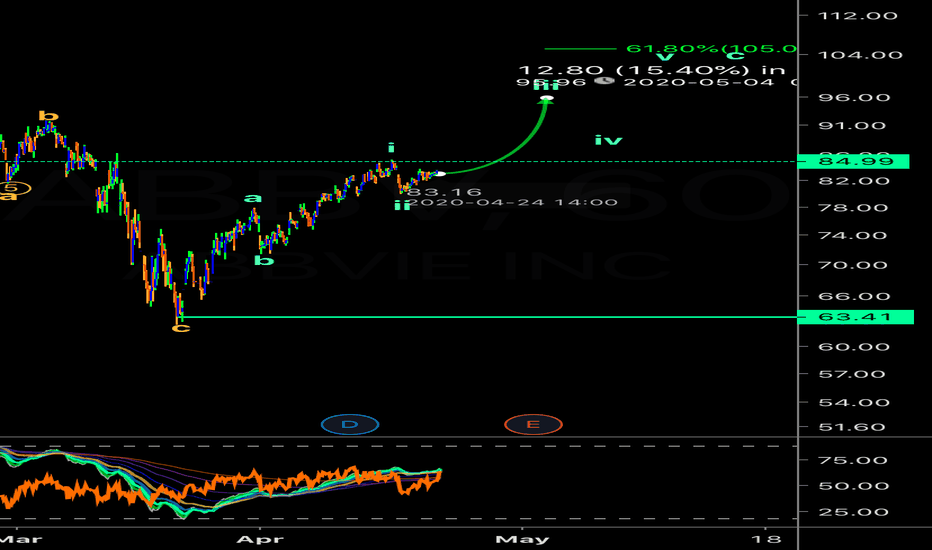Click the 18 date on time axis
Image resolution: width=932 pixels, height=550 pixels.
pyautogui.click(x=766, y=539)
